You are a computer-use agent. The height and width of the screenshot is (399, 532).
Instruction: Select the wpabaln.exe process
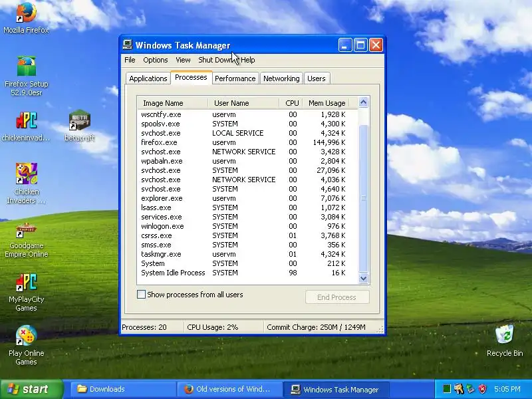click(x=247, y=161)
